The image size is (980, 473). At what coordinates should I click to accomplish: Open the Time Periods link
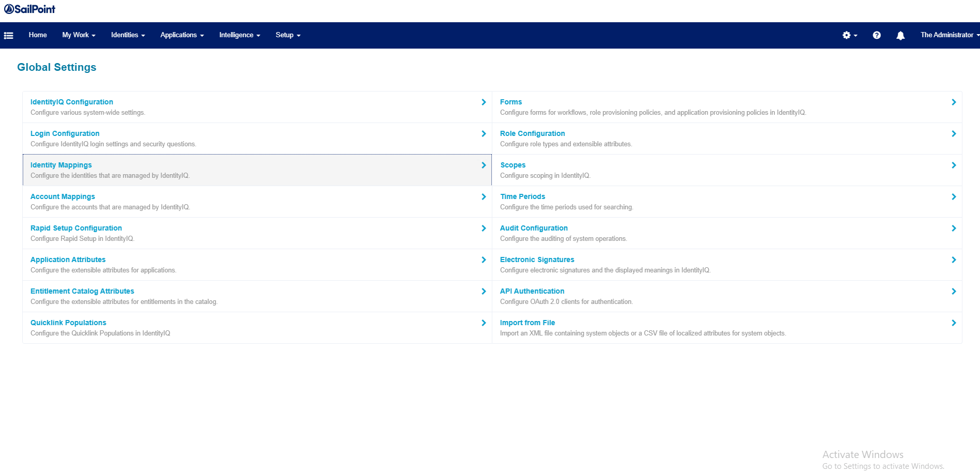(x=522, y=197)
